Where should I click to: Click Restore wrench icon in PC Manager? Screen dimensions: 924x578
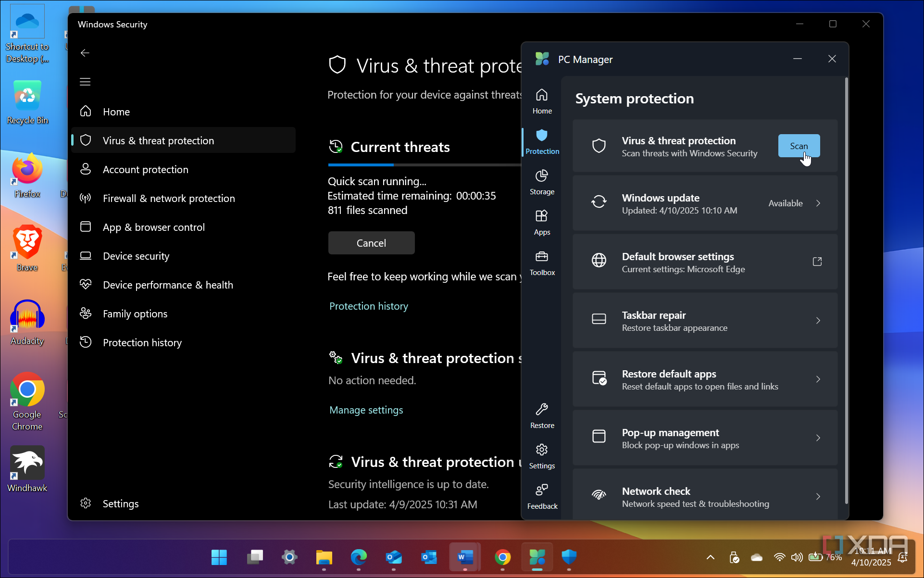click(x=542, y=410)
